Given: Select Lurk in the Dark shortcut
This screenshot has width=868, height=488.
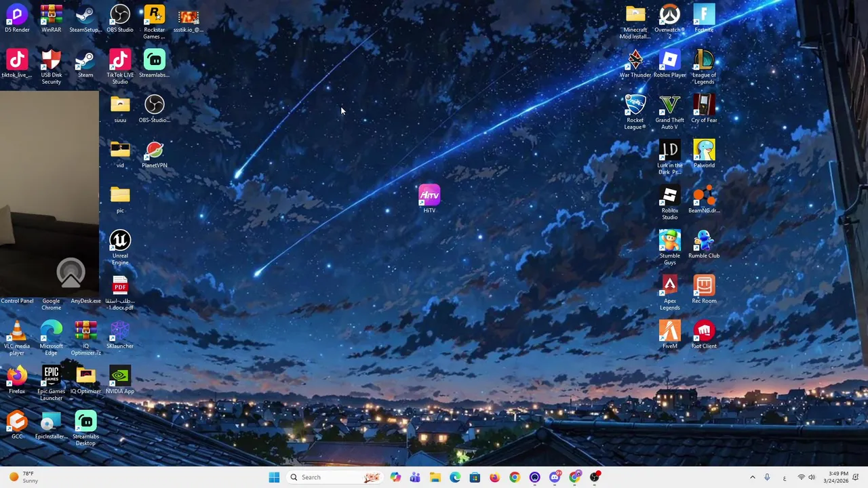Looking at the screenshot, I should [669, 157].
